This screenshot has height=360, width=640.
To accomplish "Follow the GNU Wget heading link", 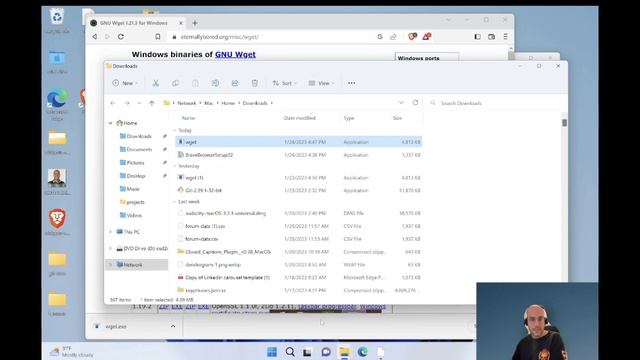I will 235,54.
